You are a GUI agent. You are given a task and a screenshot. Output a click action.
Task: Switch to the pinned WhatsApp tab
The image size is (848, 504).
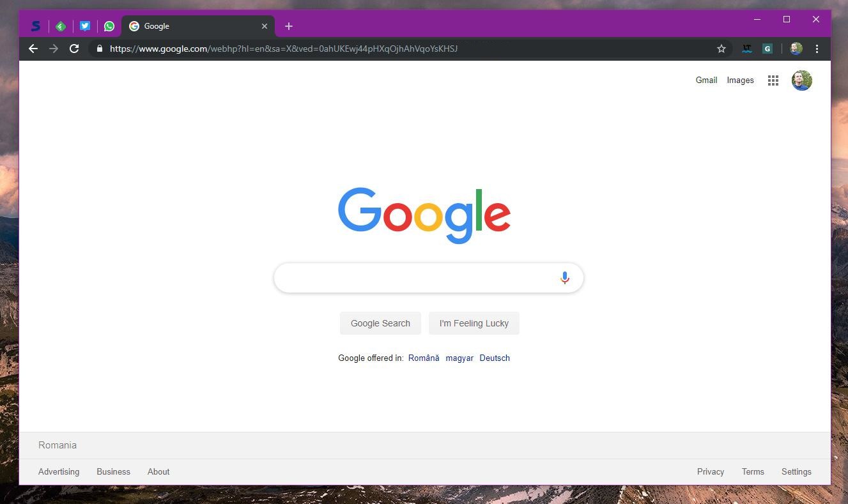click(109, 26)
